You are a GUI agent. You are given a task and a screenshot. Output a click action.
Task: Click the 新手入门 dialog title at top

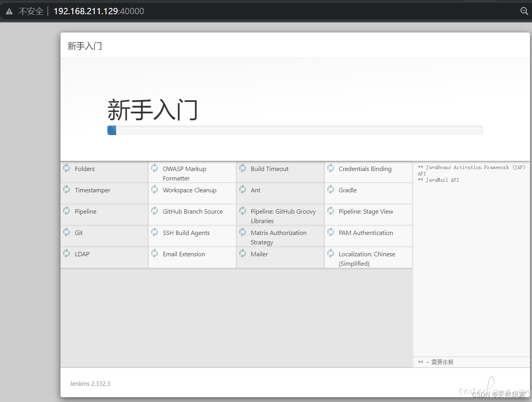(x=85, y=46)
